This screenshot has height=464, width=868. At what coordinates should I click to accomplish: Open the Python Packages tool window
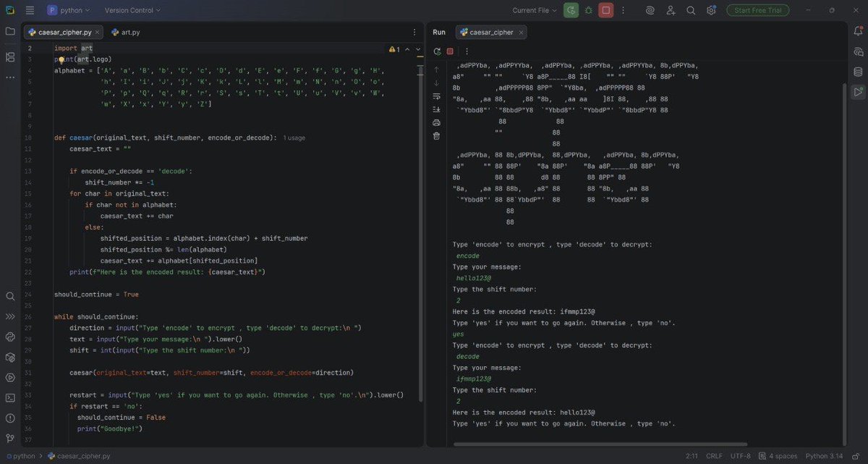pyautogui.click(x=10, y=357)
